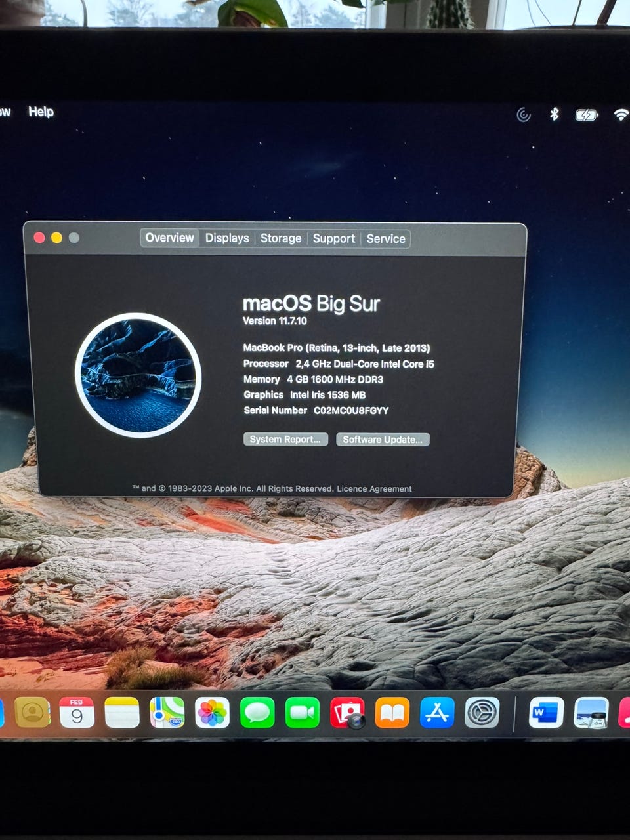Open the battery status menu
630x840 pixels.
587,115
